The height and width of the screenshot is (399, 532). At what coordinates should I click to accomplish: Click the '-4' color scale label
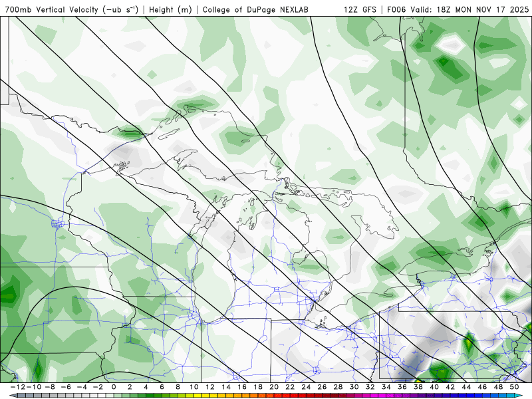[x=83, y=387]
